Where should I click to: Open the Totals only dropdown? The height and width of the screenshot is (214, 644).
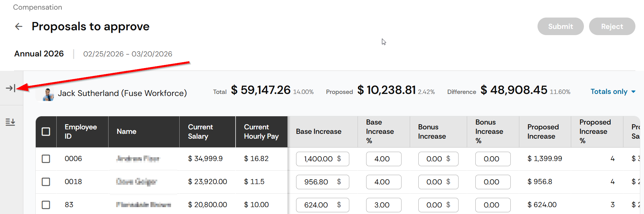tap(613, 92)
